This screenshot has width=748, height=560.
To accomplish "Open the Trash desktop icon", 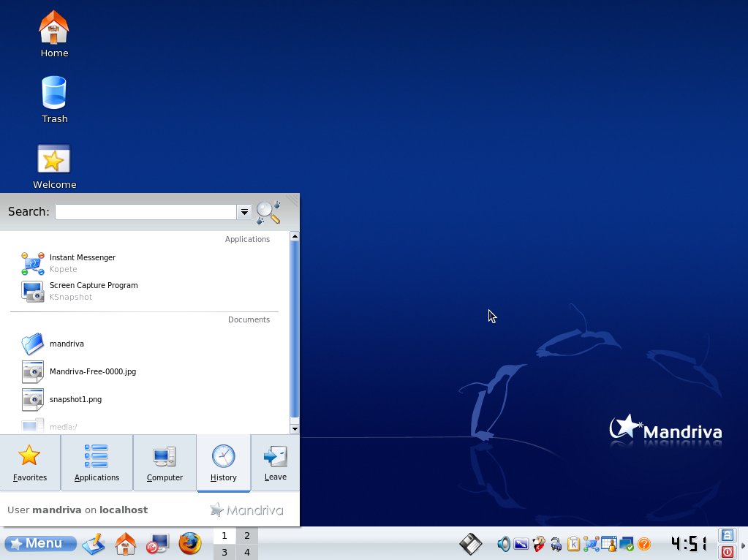I will [x=54, y=99].
